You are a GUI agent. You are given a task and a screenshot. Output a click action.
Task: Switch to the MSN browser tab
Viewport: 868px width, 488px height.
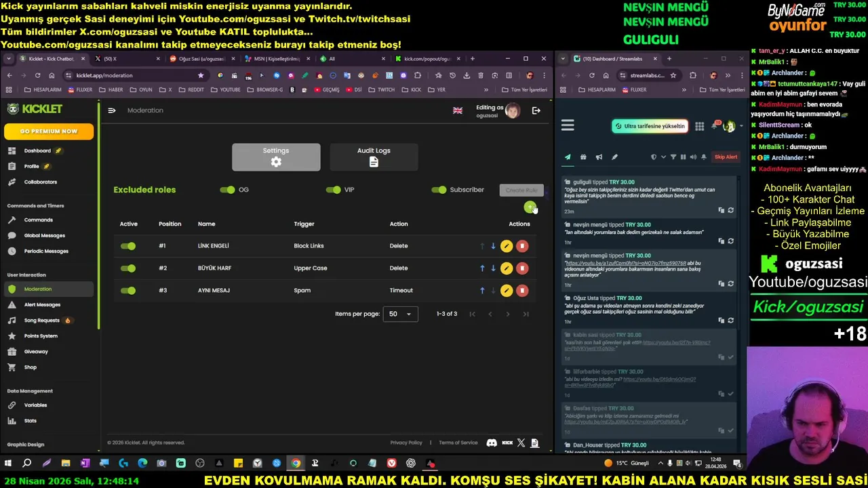pos(276,59)
